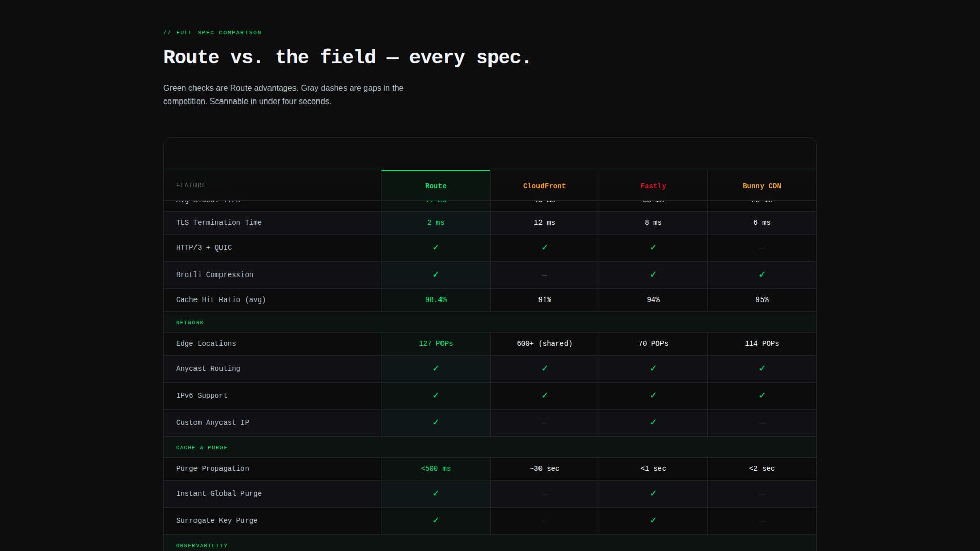Click CloudFront's '12 ms' TLS value
The width and height of the screenshot is (980, 551).
[x=544, y=223]
